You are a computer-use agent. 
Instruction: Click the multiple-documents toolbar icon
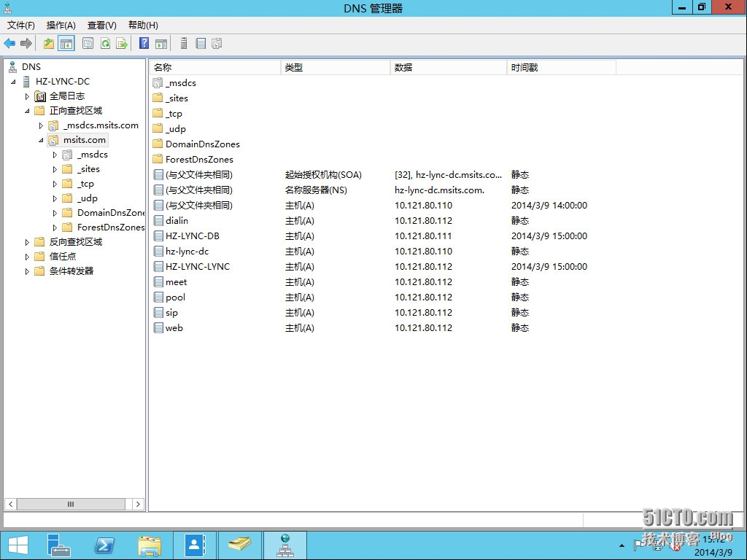tap(217, 44)
